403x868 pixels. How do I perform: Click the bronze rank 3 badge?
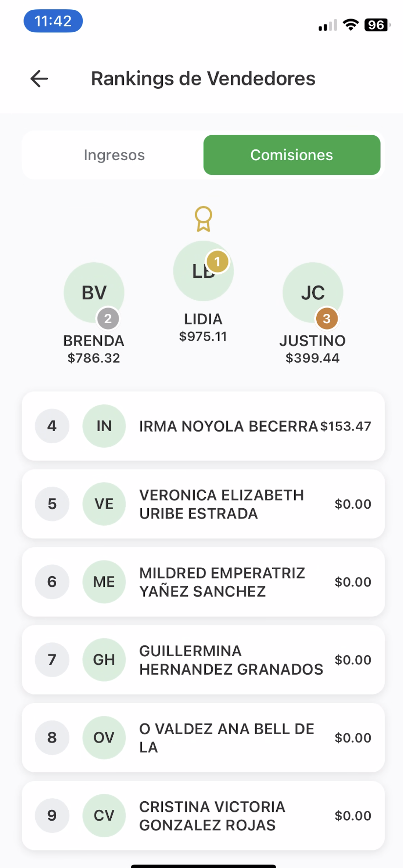(x=327, y=319)
